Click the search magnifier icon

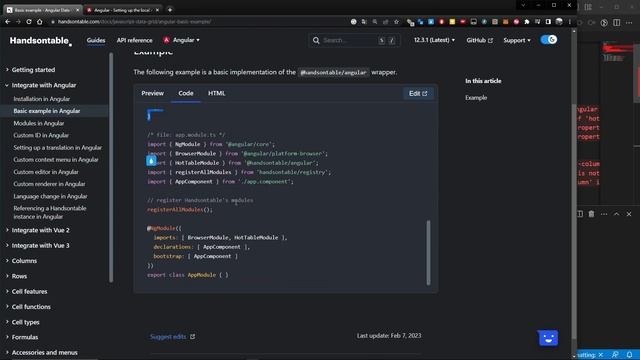point(316,40)
